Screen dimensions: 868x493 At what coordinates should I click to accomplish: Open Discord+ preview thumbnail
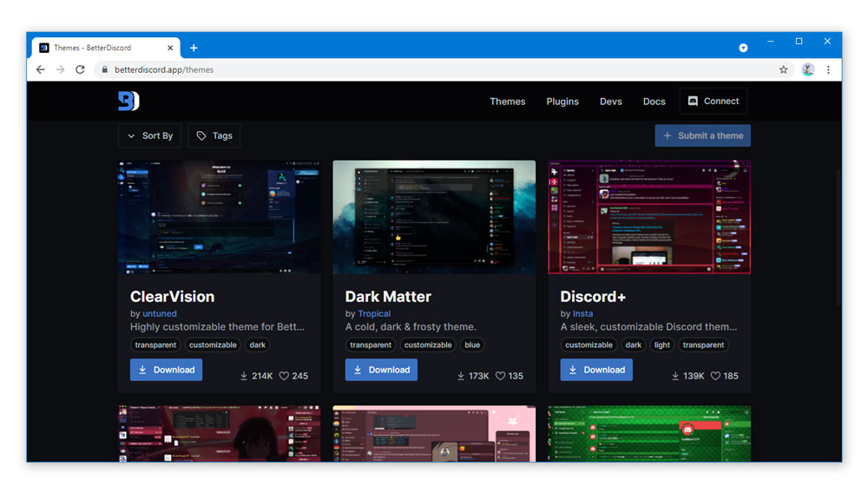649,217
